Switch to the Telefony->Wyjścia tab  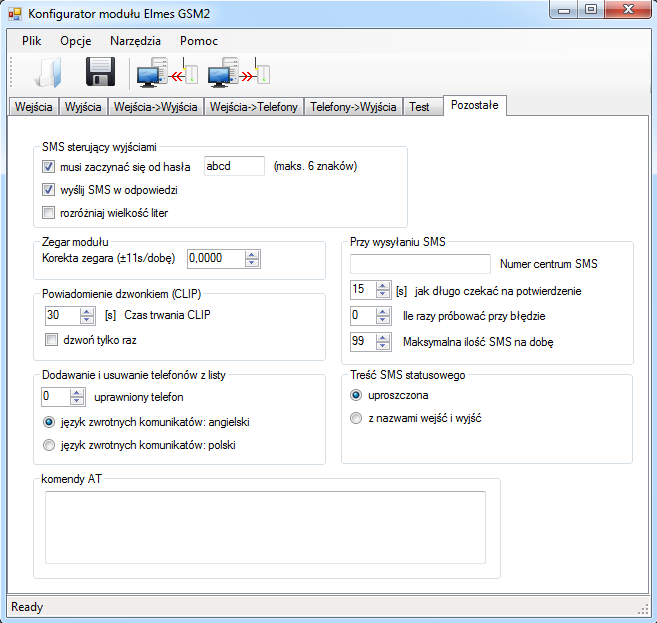(x=353, y=107)
